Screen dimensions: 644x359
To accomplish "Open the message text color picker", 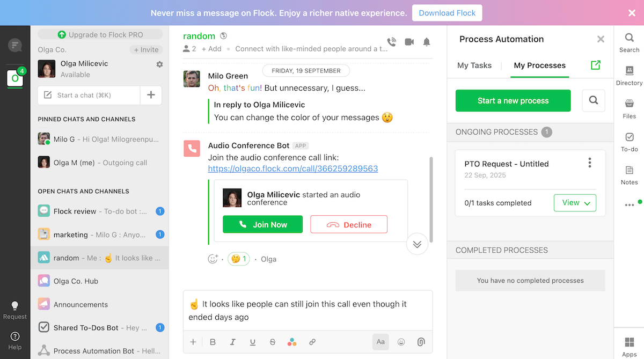I will [292, 342].
